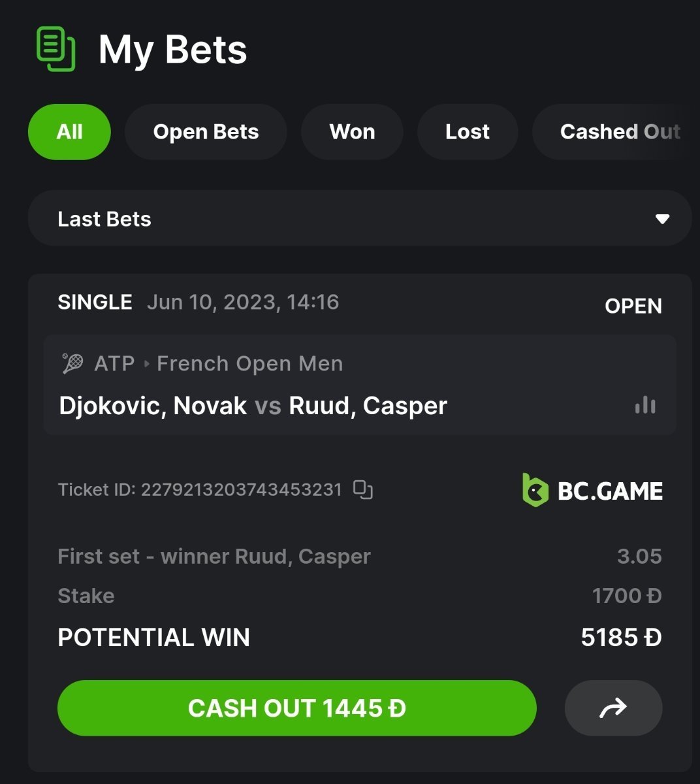This screenshot has height=784, width=700.
Task: Open match statistics bar chart icon
Action: click(645, 405)
